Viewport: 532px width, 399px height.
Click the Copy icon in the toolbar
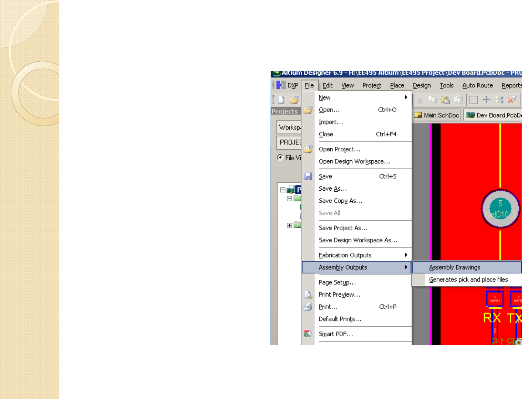click(432, 99)
